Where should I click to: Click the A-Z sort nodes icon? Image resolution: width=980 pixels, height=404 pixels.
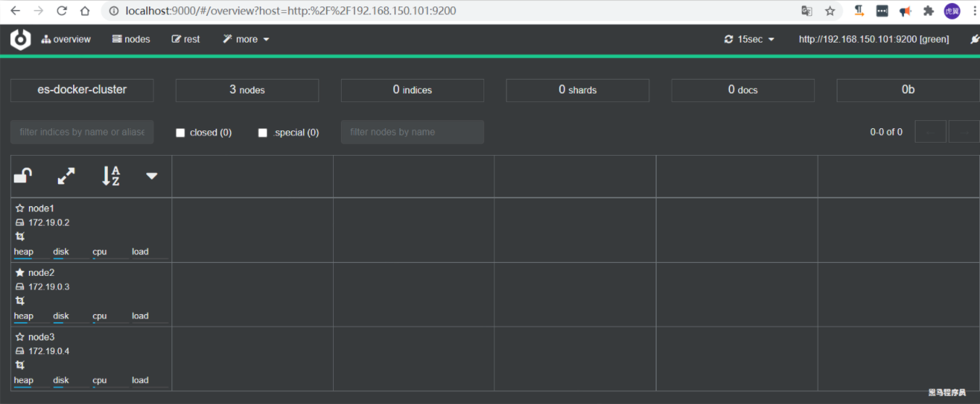111,176
